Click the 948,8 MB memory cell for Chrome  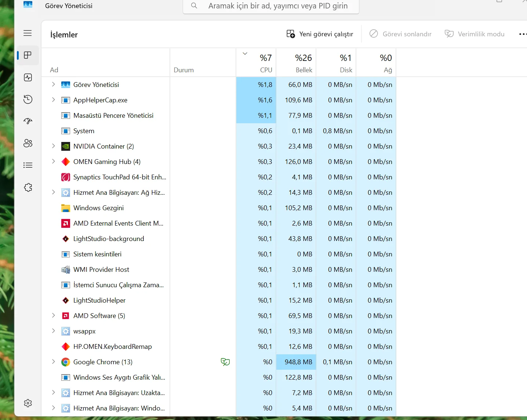point(296,362)
